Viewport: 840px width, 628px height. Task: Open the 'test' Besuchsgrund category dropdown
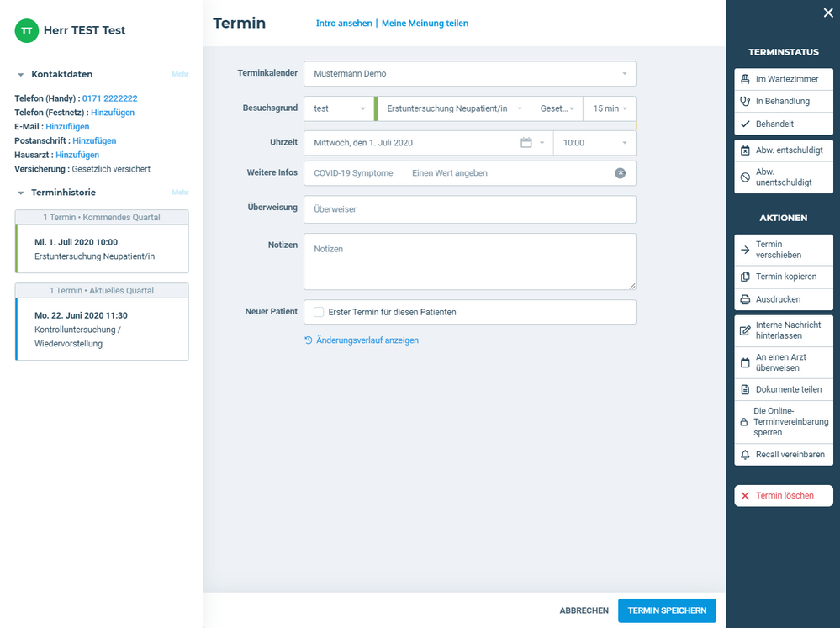pos(339,108)
